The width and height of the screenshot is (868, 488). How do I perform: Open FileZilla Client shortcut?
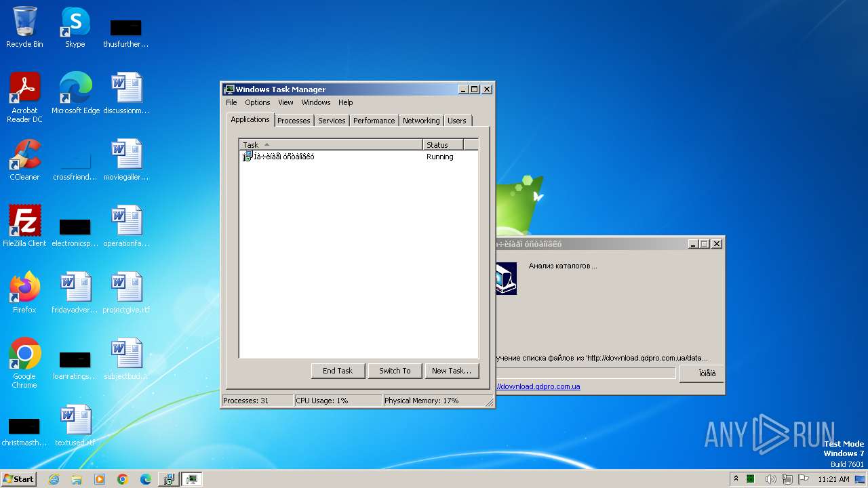[x=24, y=226]
